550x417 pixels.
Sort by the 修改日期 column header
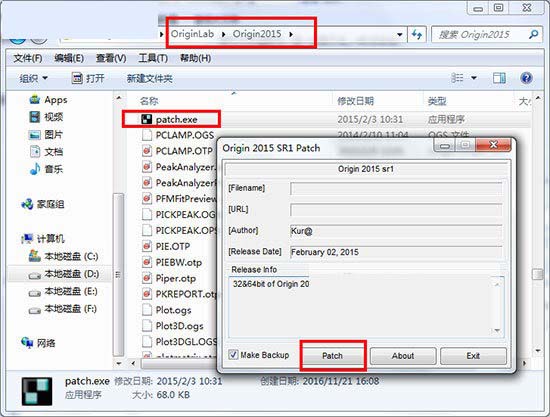click(x=355, y=101)
